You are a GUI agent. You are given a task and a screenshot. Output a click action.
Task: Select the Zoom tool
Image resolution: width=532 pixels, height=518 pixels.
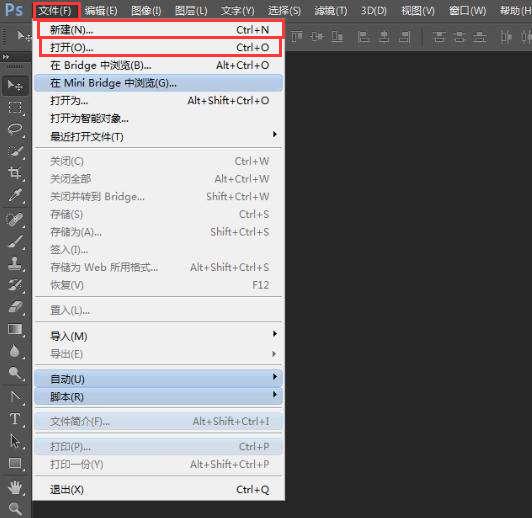pyautogui.click(x=15, y=508)
